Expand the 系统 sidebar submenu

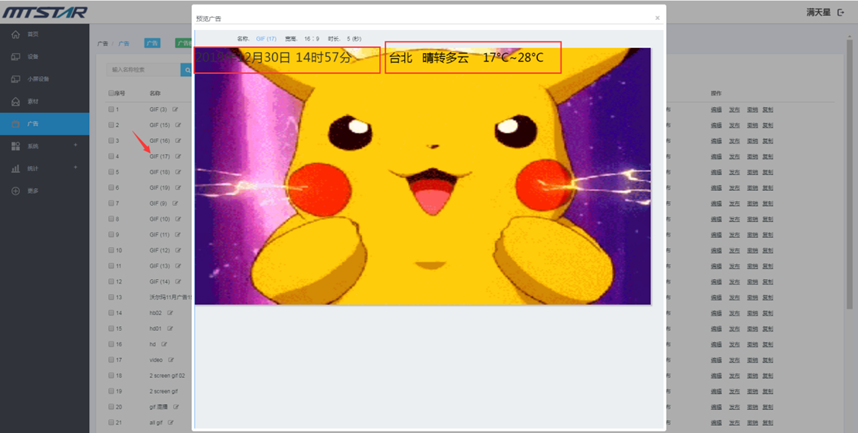pos(77,146)
